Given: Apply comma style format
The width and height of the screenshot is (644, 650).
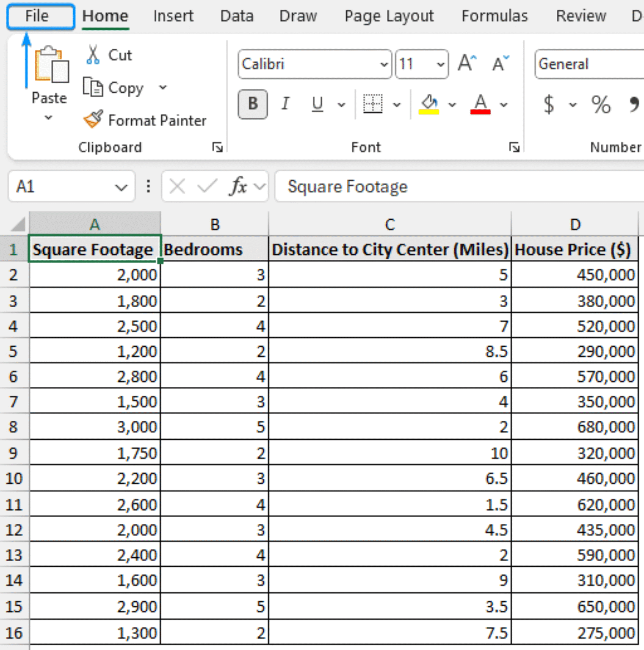Looking at the screenshot, I should [x=634, y=104].
